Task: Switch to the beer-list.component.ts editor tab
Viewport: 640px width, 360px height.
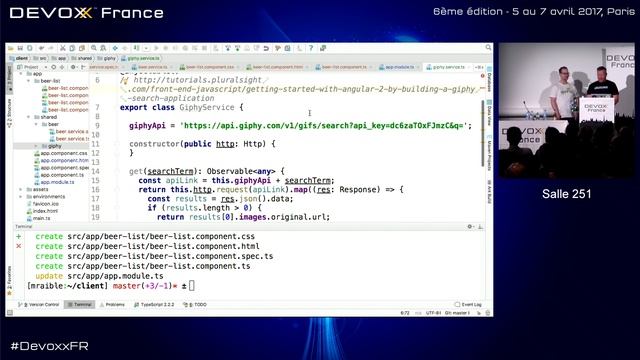Action: click(343, 67)
